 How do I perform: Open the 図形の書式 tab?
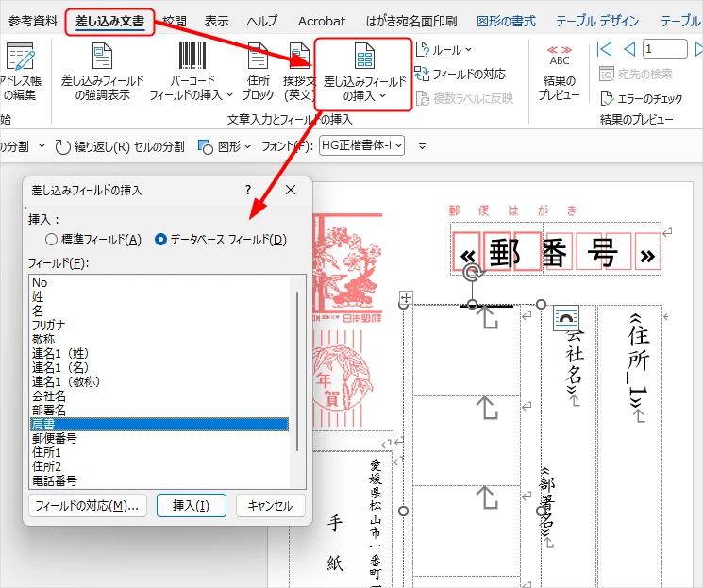[506, 21]
